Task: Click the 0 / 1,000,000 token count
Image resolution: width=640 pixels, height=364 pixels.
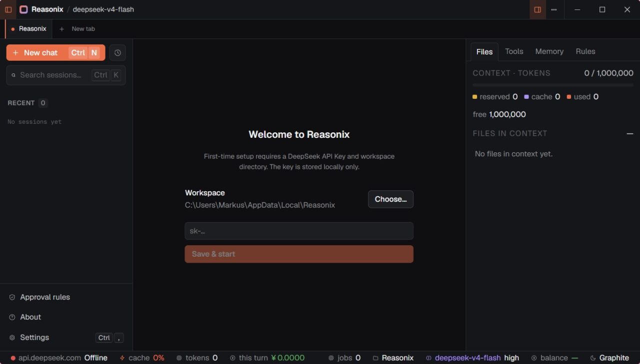Action: pyautogui.click(x=608, y=73)
